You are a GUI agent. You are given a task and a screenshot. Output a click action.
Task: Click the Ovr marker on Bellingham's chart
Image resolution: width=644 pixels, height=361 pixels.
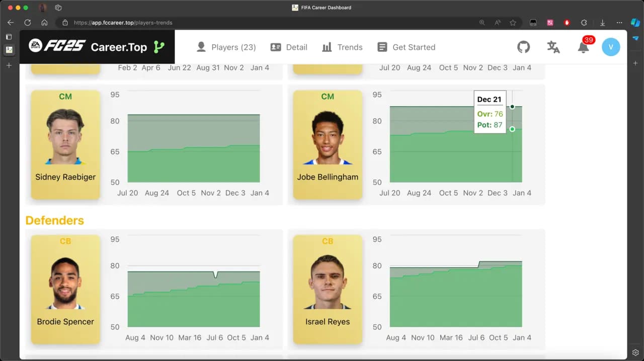512,129
